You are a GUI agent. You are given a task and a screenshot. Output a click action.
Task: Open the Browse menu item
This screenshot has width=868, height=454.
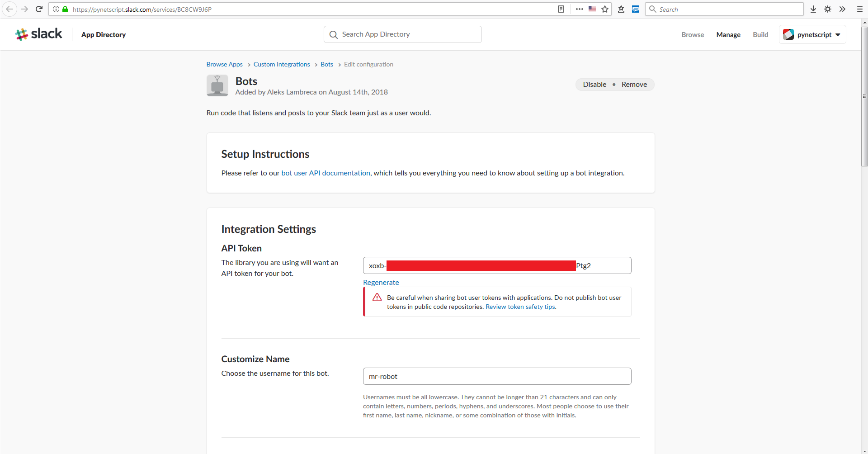pyautogui.click(x=693, y=35)
